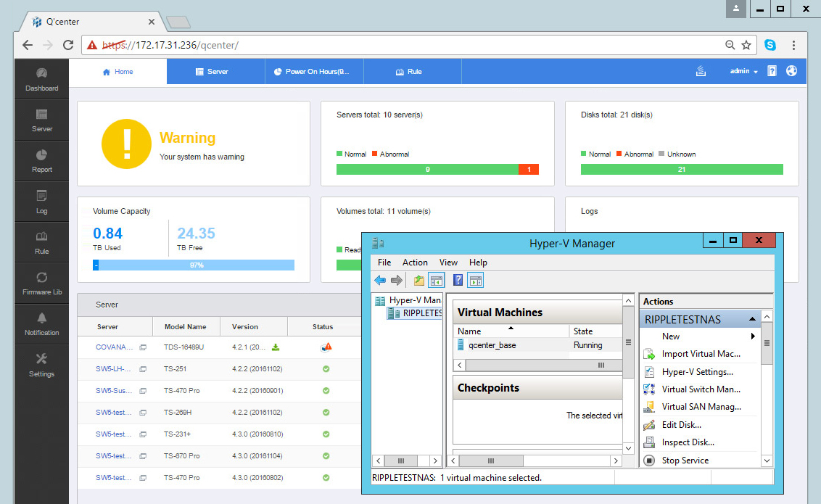This screenshot has width=821, height=504.
Task: Open Server section in the left sidebar
Action: pyautogui.click(x=42, y=120)
